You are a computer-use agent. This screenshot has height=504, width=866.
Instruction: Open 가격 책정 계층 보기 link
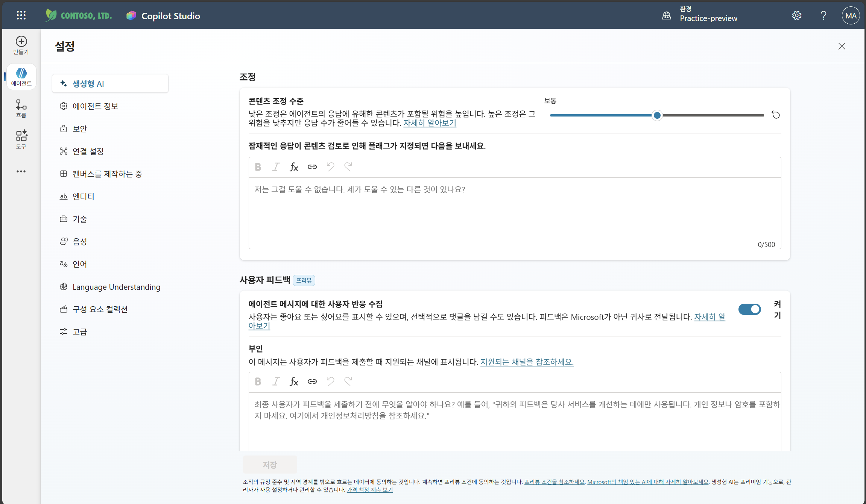tap(369, 490)
